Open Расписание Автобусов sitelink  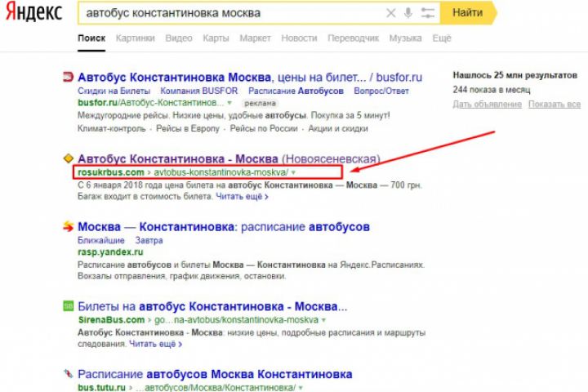click(296, 91)
